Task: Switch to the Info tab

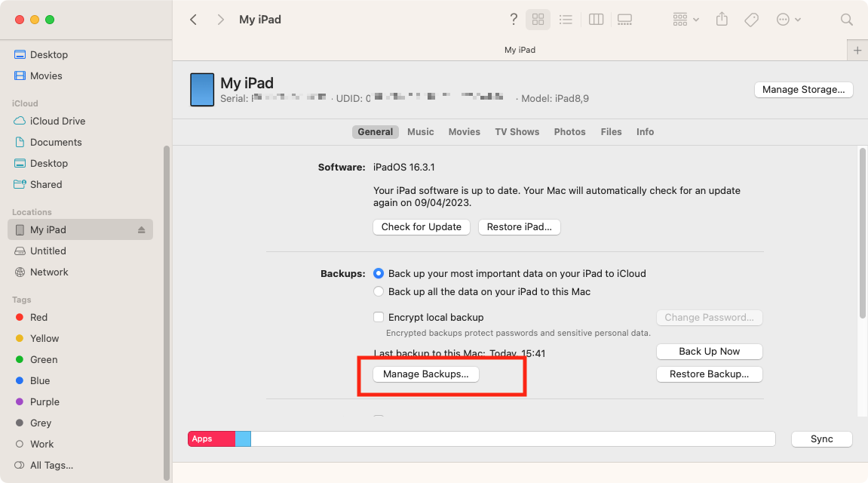Action: (x=645, y=132)
